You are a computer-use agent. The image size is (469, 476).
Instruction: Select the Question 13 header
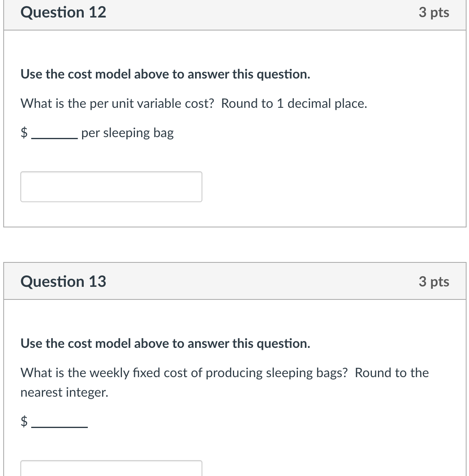[63, 281]
